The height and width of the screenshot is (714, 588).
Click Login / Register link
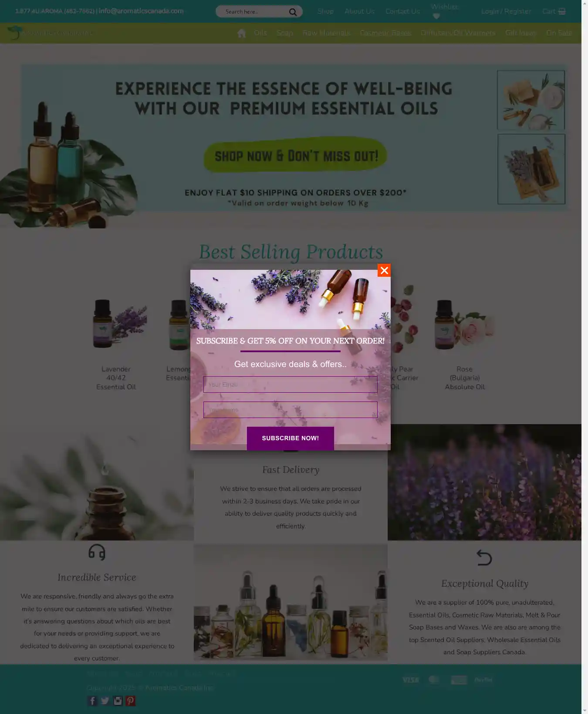click(x=506, y=11)
